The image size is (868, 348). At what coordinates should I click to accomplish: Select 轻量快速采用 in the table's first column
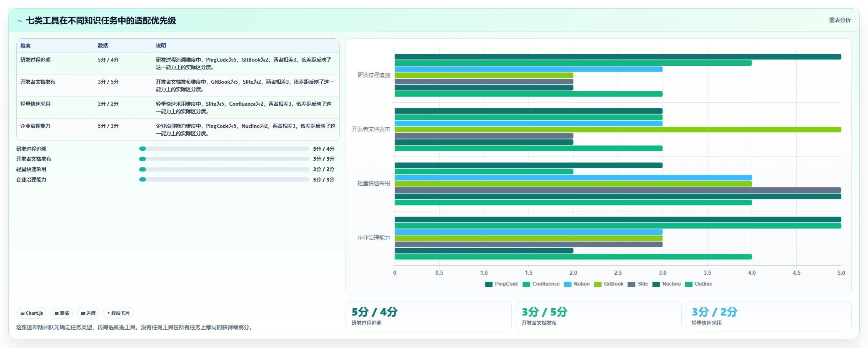pos(35,104)
